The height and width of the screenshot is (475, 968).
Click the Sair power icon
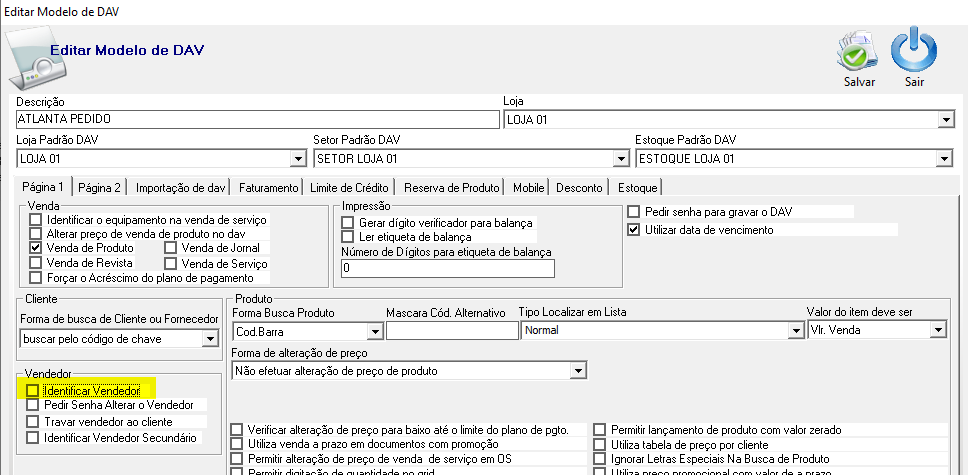click(x=914, y=49)
